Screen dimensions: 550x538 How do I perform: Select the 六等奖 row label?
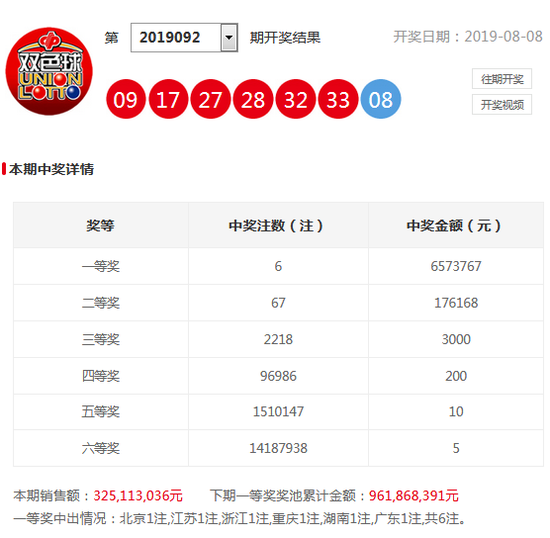[x=101, y=448]
